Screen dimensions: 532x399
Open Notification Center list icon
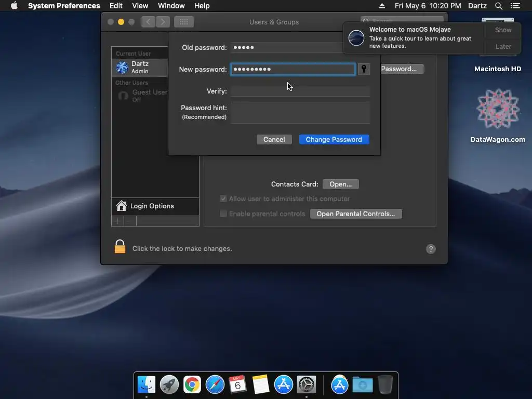(515, 6)
